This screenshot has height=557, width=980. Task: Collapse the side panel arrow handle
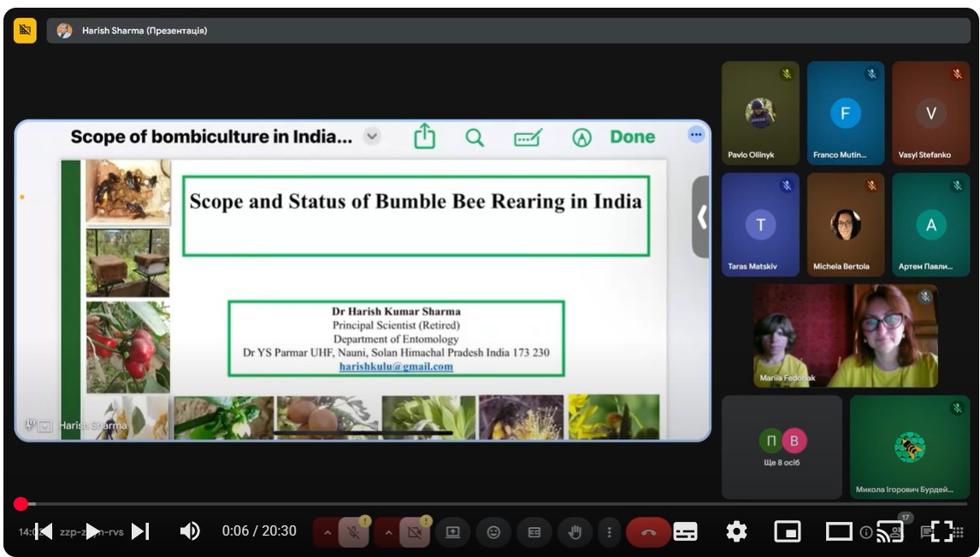point(700,217)
